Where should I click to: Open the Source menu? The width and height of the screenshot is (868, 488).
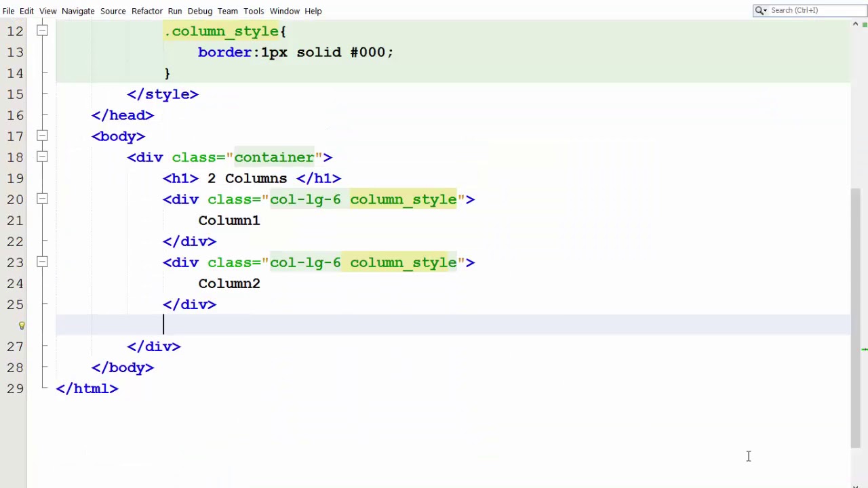113,11
